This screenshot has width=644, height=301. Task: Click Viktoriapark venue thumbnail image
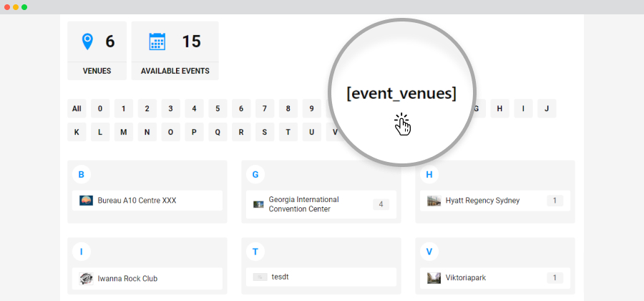434,278
